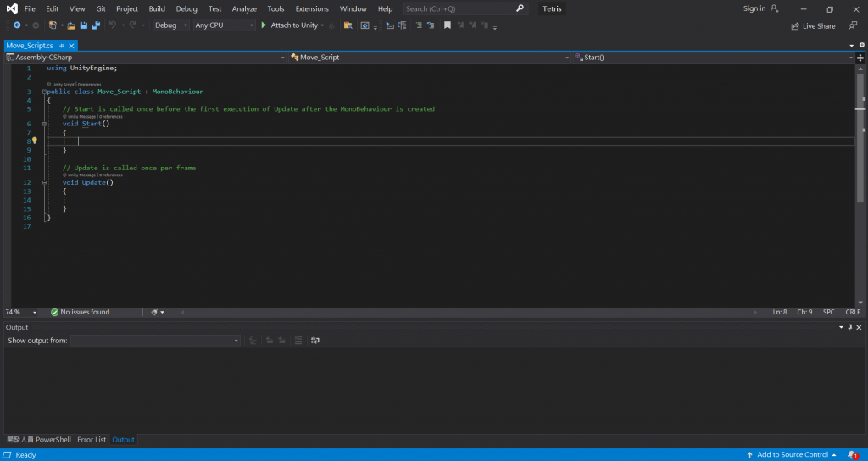868x461 pixels.
Task: Click the Live Share icon
Action: coord(795,26)
